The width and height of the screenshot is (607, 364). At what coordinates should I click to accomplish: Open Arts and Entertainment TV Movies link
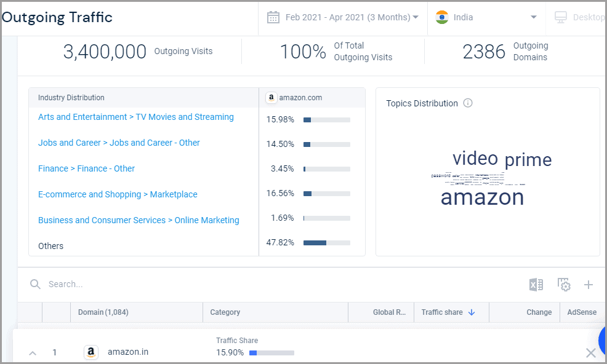tap(135, 117)
